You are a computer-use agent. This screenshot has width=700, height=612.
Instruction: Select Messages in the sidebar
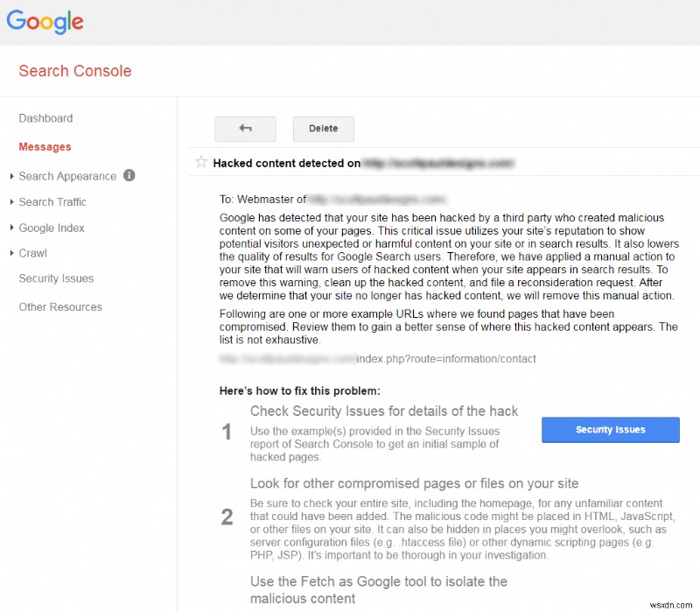pos(45,147)
